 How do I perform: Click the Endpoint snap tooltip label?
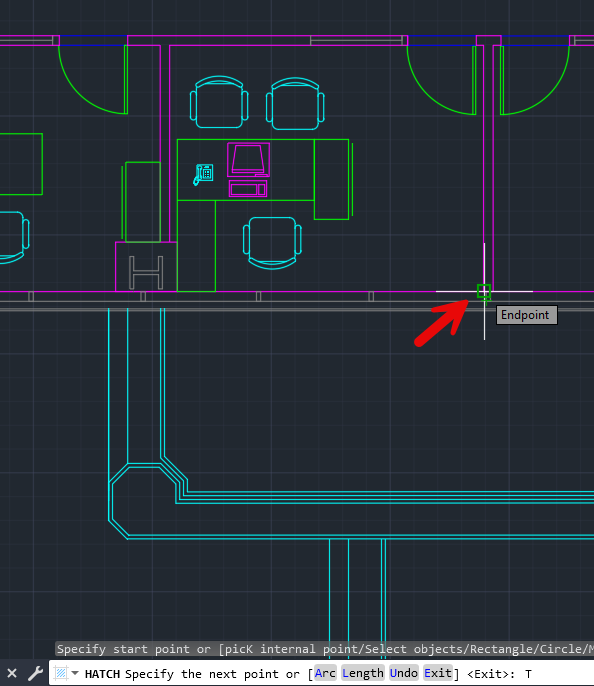pyautogui.click(x=527, y=315)
